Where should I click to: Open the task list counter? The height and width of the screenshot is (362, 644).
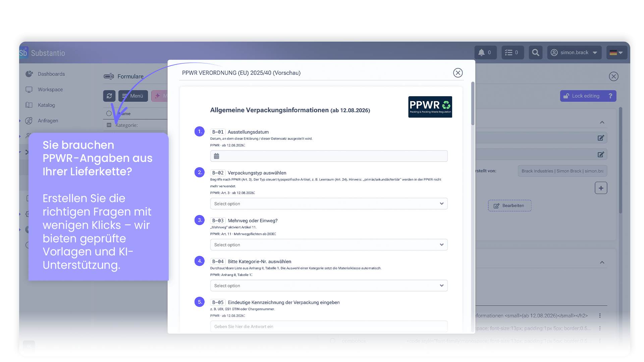513,53
